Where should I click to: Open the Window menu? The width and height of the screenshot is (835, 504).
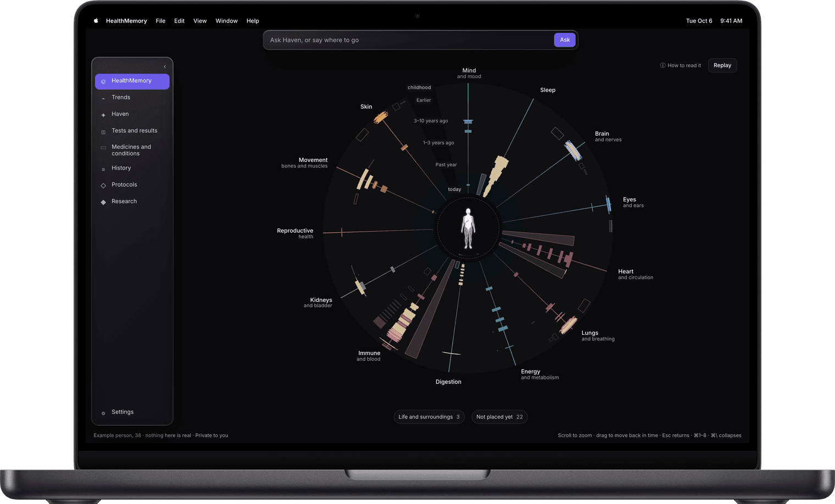(226, 21)
